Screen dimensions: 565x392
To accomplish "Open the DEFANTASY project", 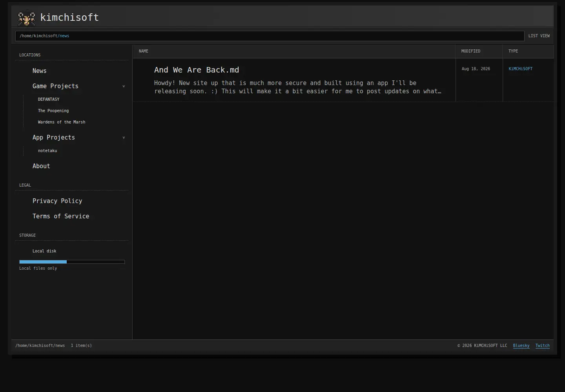I will click(x=49, y=100).
